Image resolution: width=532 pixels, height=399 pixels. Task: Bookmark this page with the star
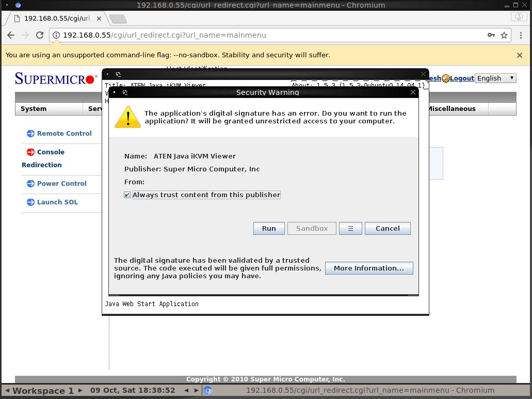[x=504, y=35]
